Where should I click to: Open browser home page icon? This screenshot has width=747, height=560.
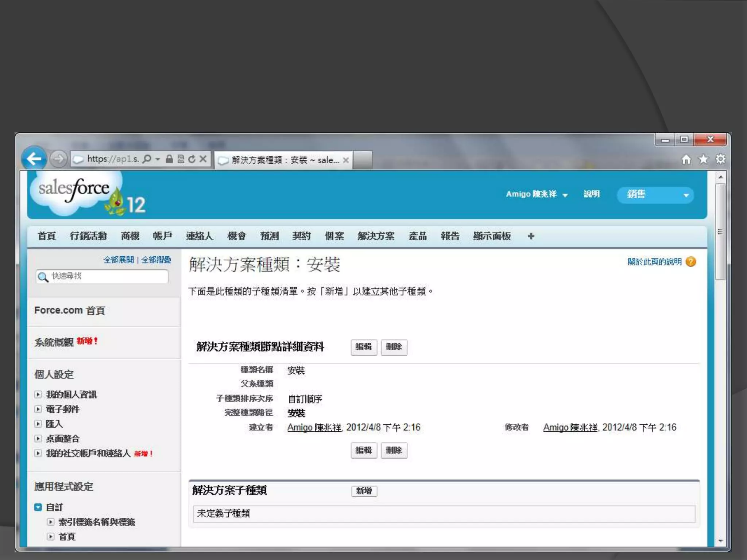(x=686, y=159)
